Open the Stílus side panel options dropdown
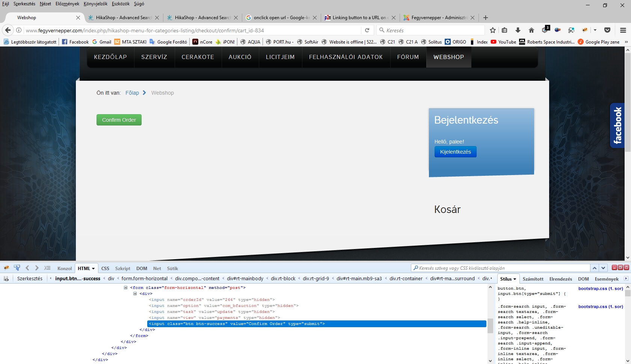The width and height of the screenshot is (631, 364). pyautogui.click(x=515, y=279)
